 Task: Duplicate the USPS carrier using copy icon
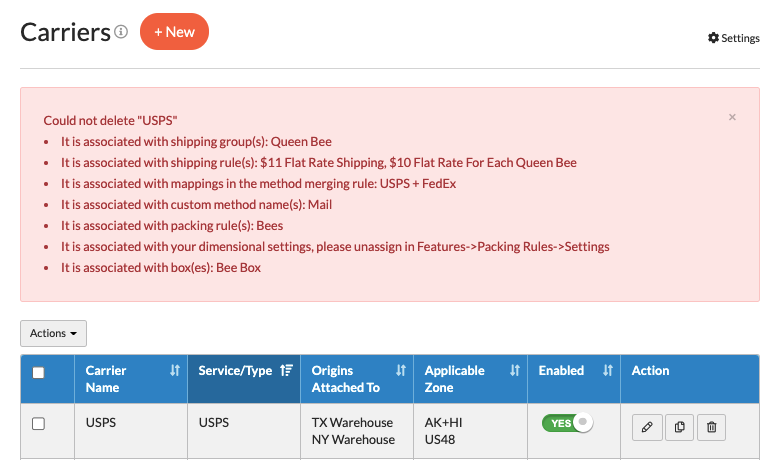(679, 427)
